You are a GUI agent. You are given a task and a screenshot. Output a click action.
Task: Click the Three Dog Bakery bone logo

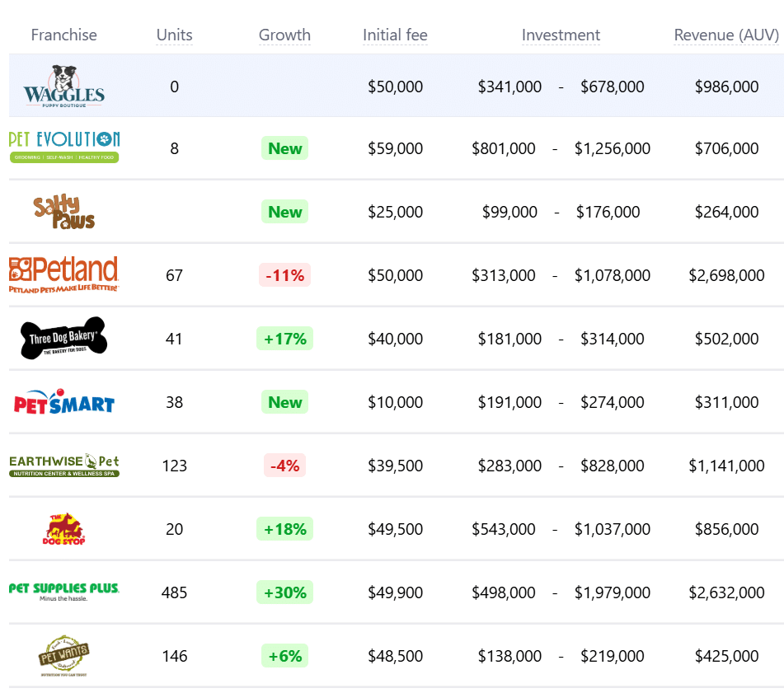coord(64,338)
